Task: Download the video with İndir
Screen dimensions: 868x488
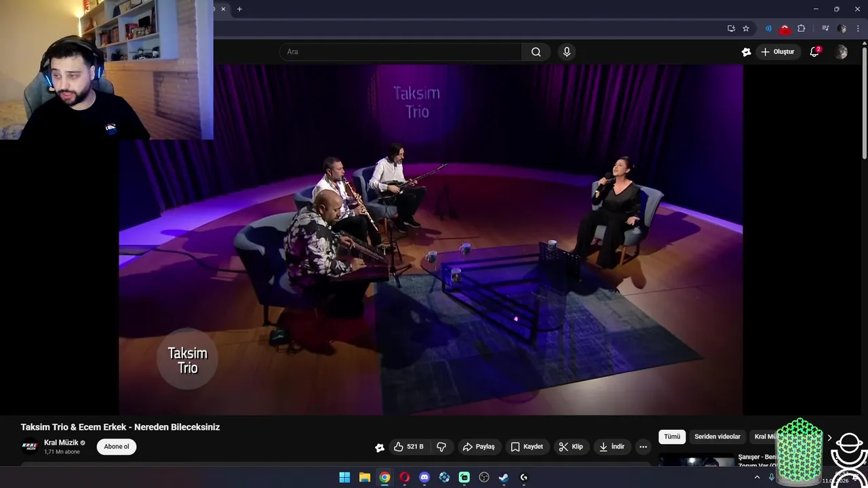Action: (611, 447)
